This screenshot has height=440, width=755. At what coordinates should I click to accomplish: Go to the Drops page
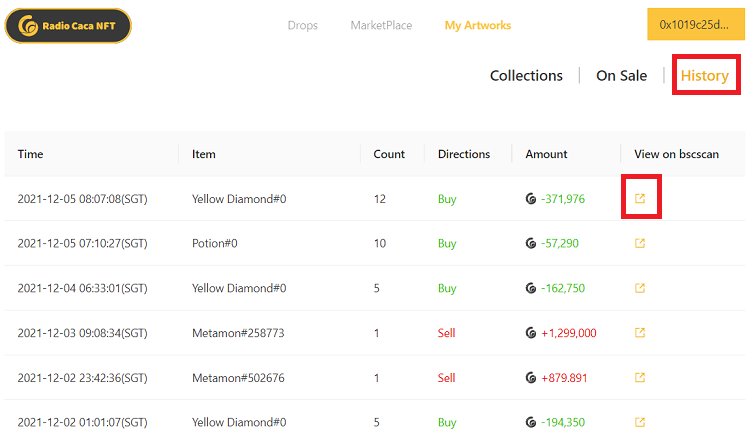[302, 25]
